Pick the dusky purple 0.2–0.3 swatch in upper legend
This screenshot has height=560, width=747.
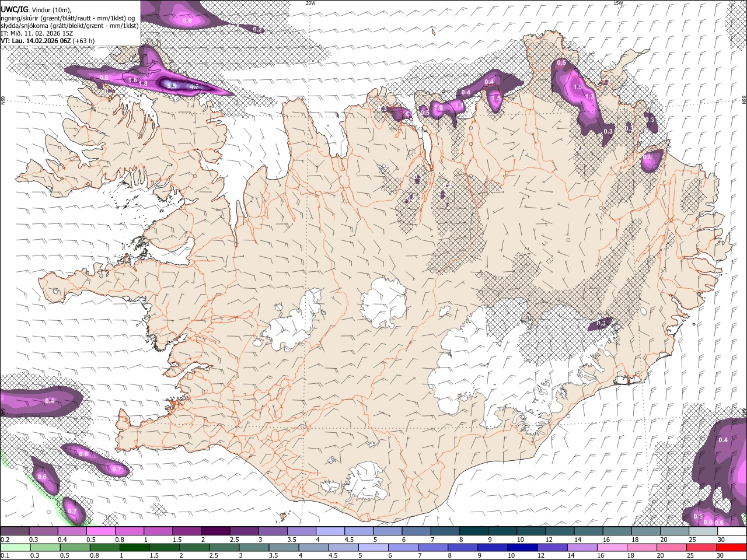pyautogui.click(x=15, y=531)
